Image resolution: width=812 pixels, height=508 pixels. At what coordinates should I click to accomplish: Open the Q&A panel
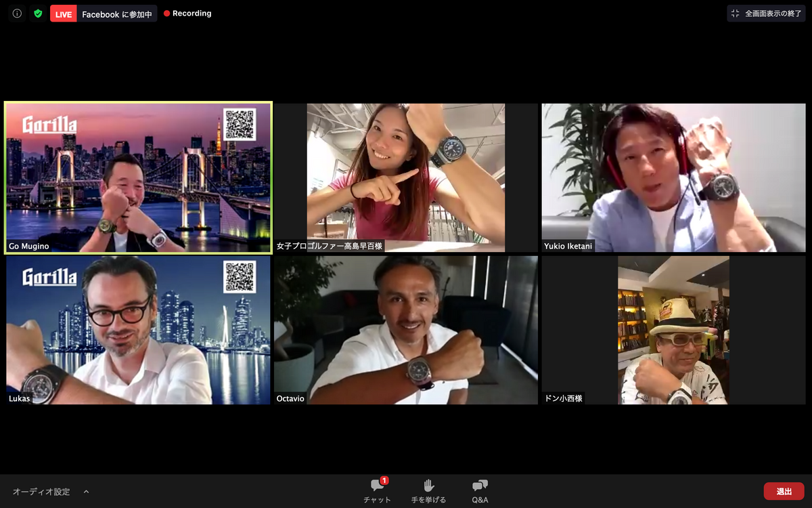click(480, 486)
